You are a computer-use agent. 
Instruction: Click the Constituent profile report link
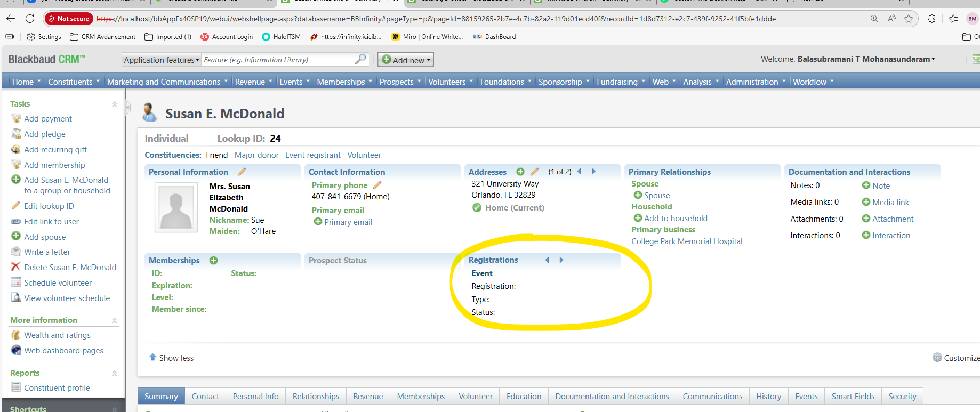tap(57, 388)
